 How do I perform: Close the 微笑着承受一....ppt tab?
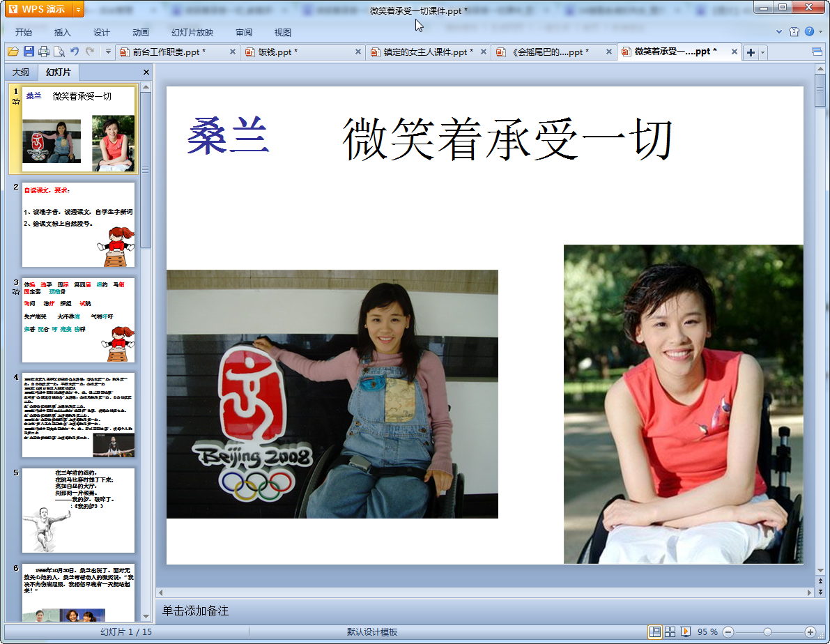click(735, 52)
